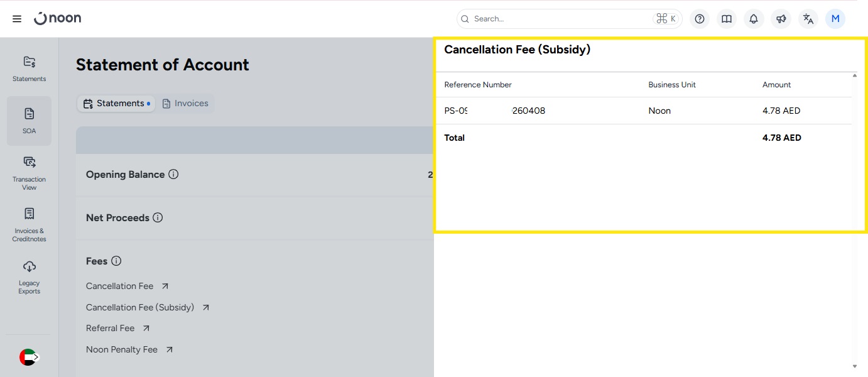Open Invoices & Creditnotes sidebar item
868x377 pixels.
coord(29,224)
